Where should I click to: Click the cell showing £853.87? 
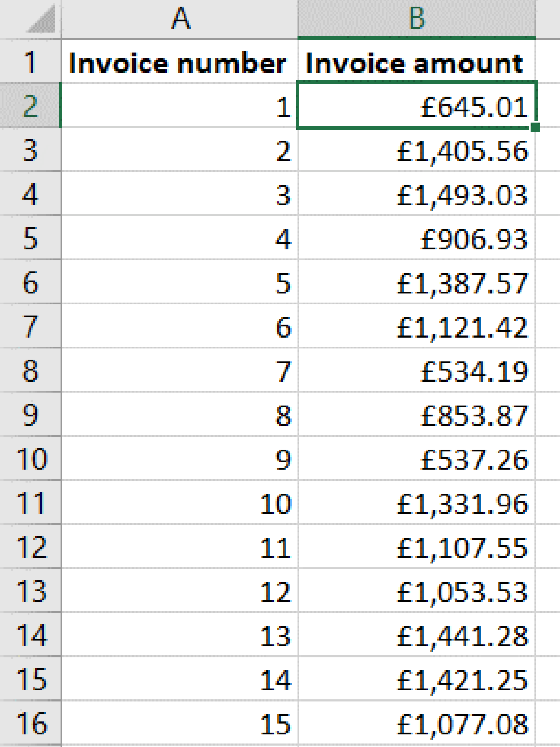pos(416,415)
